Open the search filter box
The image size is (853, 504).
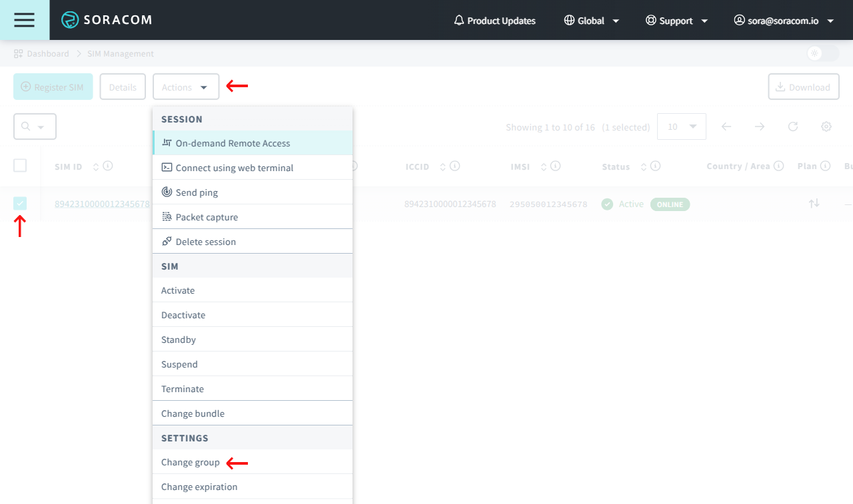click(x=35, y=126)
